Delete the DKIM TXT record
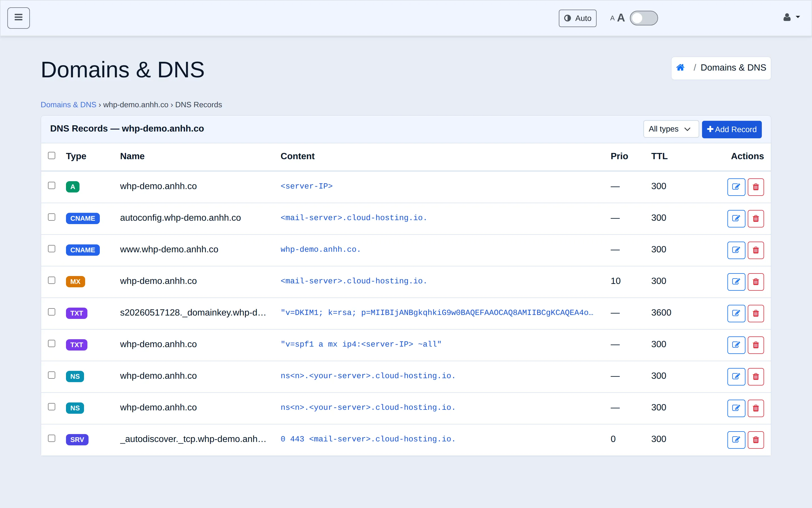The height and width of the screenshot is (508, 812). 756,313
